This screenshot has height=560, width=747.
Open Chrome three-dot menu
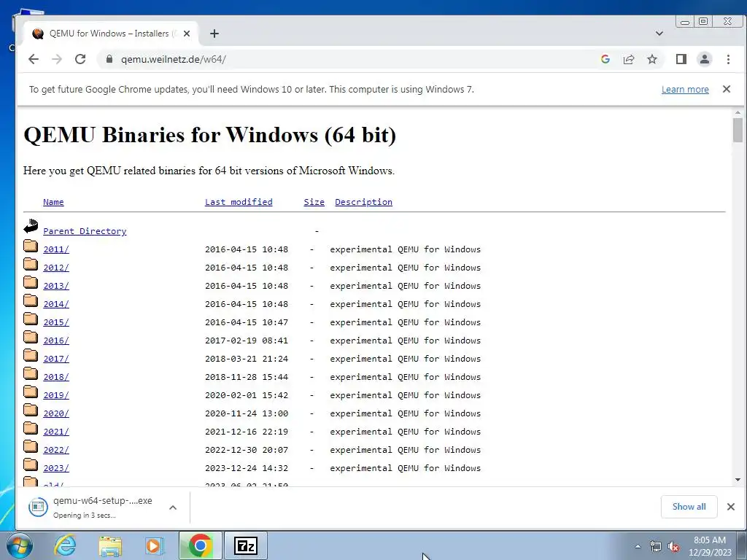728,59
